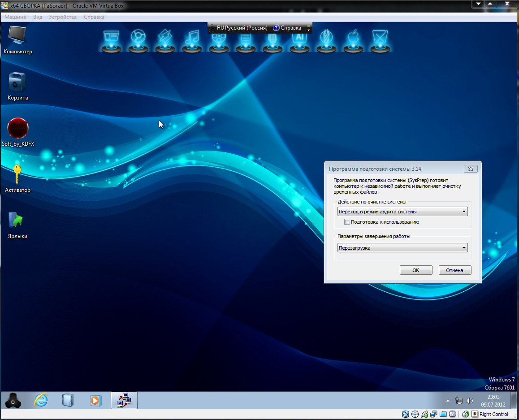Select the Soft_by_KDFX red sphere icon

coord(18,132)
